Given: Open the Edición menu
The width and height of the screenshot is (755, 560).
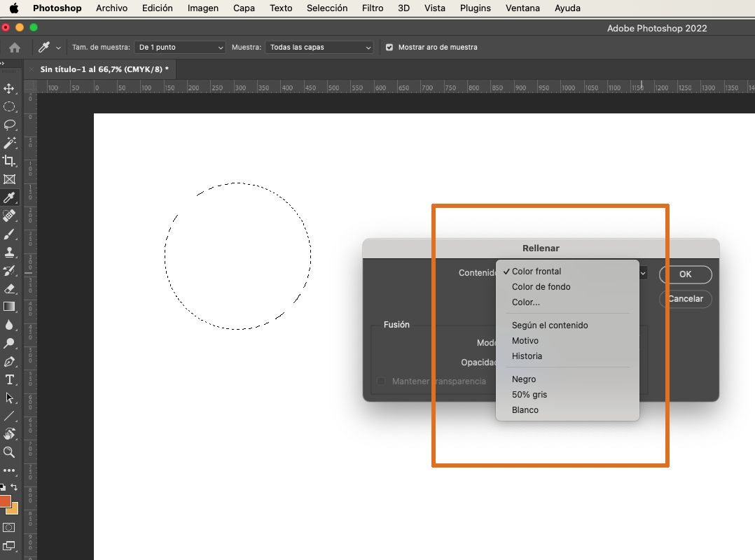Looking at the screenshot, I should click(x=158, y=8).
